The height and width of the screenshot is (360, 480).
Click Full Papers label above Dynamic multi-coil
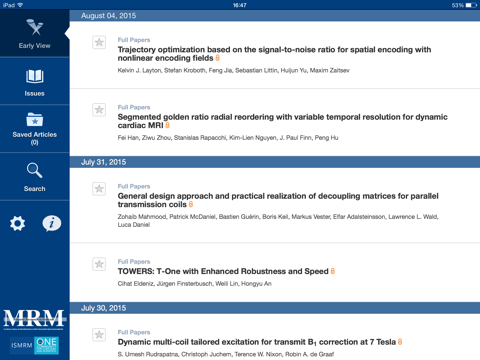click(x=134, y=332)
